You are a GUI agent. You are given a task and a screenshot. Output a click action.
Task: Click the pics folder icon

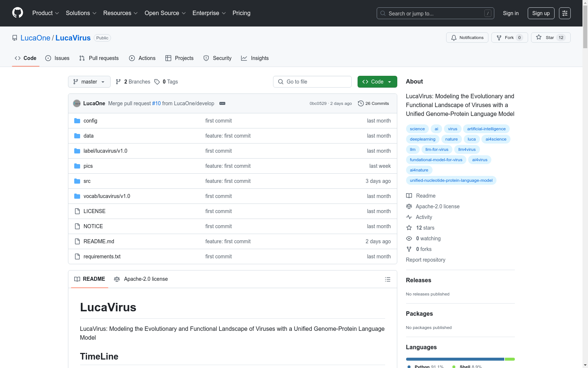pos(77,166)
